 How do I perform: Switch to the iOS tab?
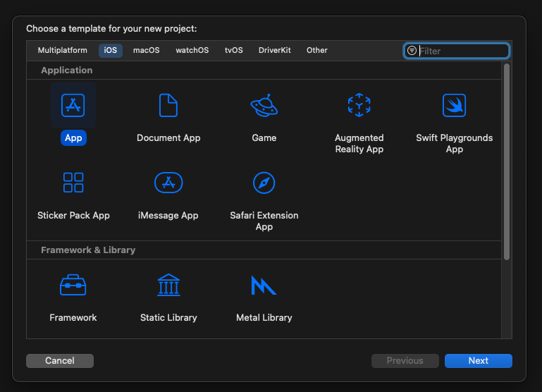pos(111,51)
